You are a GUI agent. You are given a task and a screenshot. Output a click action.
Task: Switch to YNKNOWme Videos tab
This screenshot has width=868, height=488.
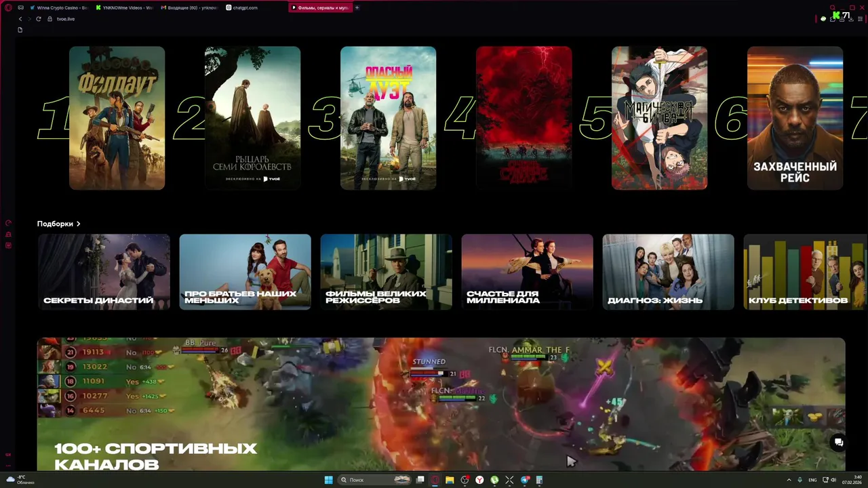(125, 7)
